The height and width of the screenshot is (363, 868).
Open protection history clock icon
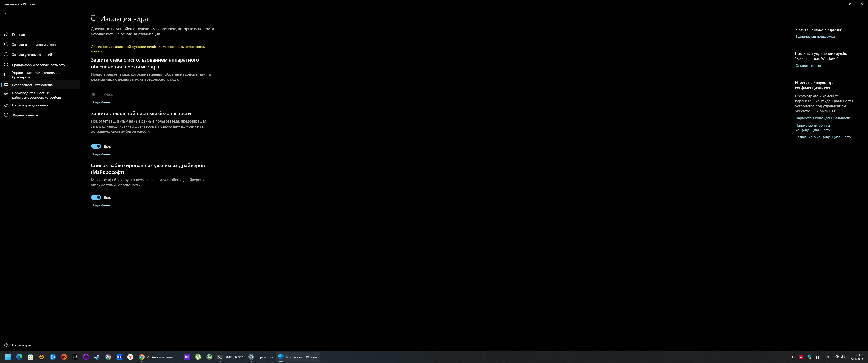[x=6, y=115]
